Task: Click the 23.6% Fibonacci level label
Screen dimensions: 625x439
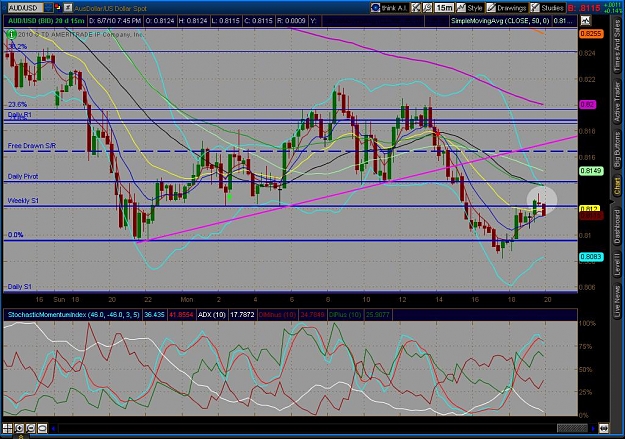Action: click(18, 104)
